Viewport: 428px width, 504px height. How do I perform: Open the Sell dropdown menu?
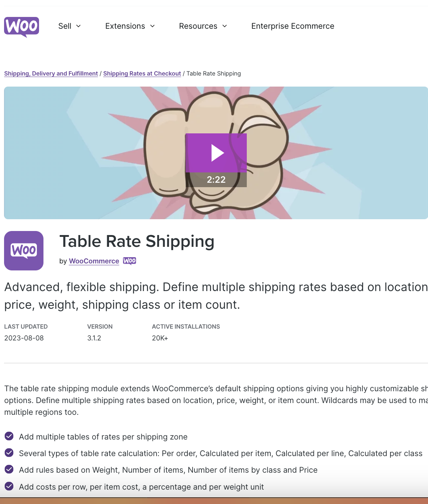[x=69, y=26]
